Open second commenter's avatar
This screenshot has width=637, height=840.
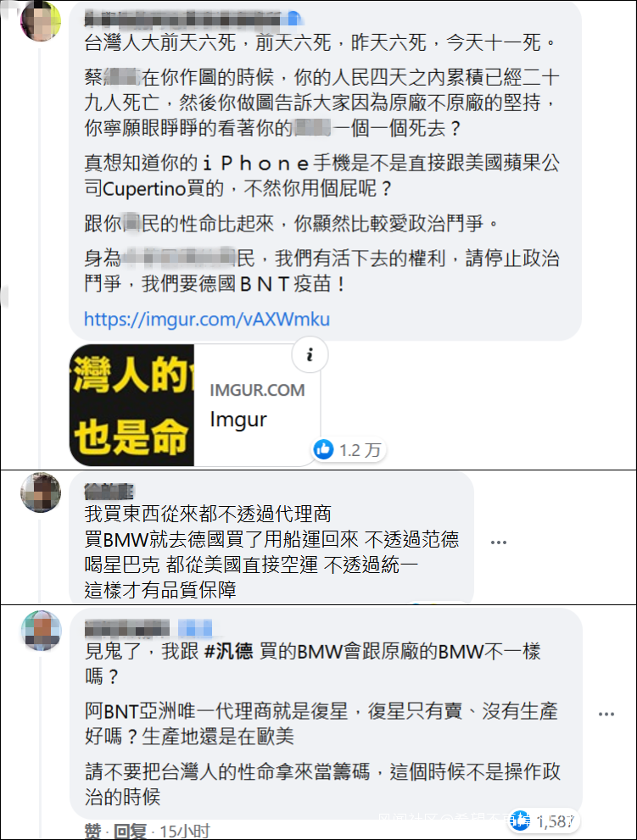[41, 492]
